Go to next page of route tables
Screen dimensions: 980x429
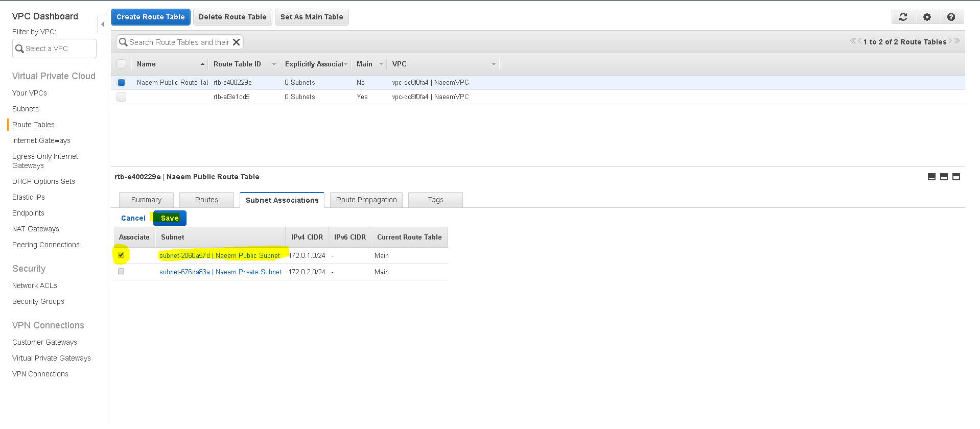[950, 41]
